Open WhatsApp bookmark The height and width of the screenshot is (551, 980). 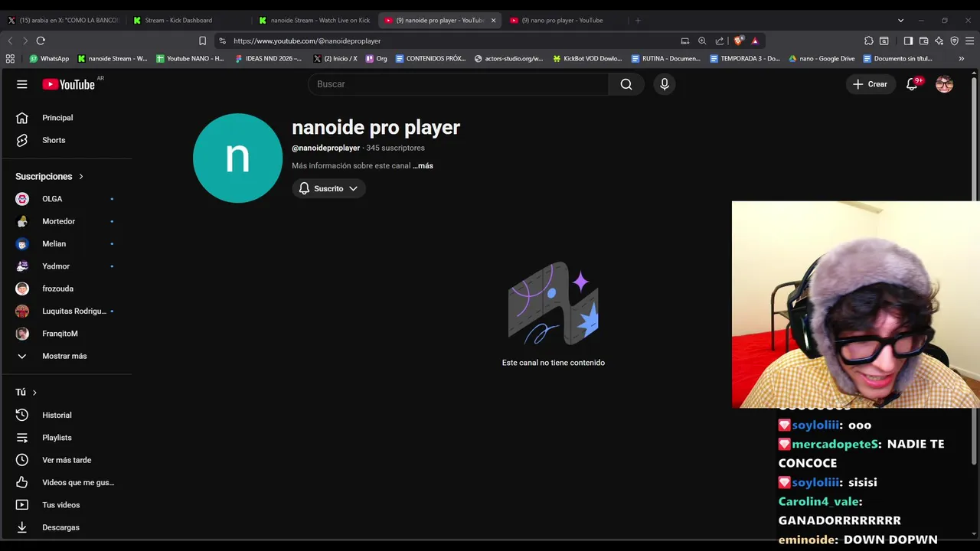pyautogui.click(x=50, y=58)
